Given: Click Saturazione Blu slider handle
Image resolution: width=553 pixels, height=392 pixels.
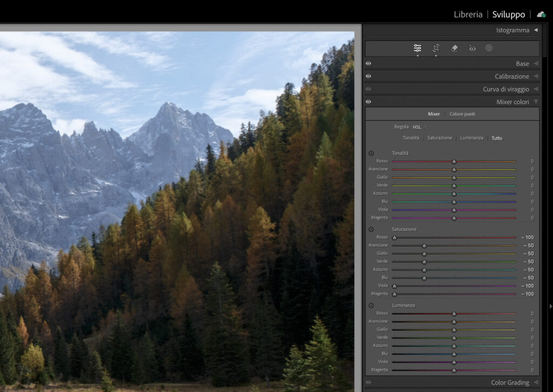Looking at the screenshot, I should click(x=424, y=278).
